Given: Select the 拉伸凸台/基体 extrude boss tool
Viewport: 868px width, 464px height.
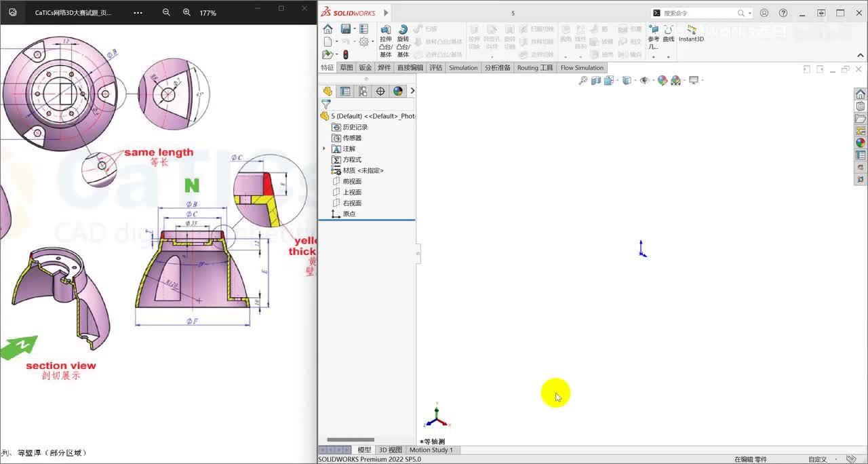Looking at the screenshot, I should [385, 41].
